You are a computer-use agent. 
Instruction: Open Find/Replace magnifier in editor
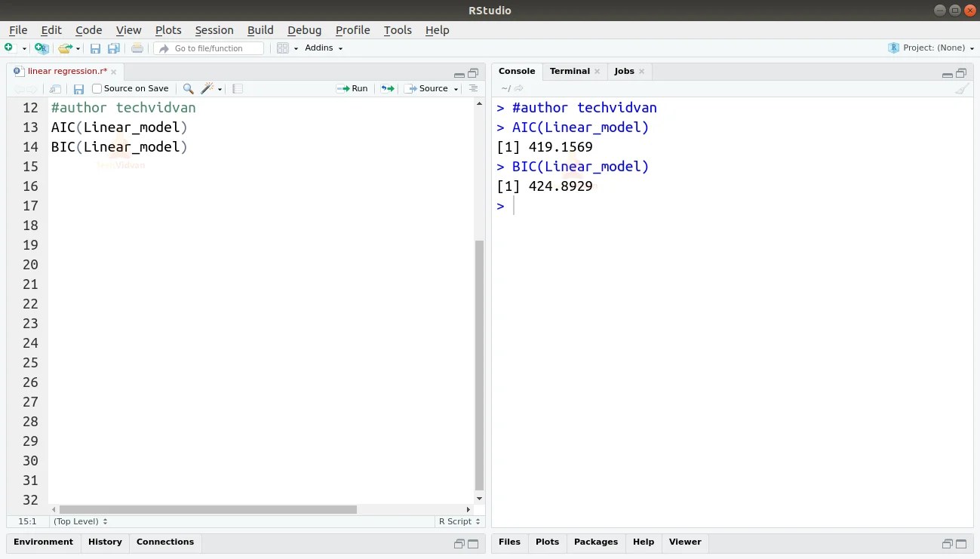(189, 89)
